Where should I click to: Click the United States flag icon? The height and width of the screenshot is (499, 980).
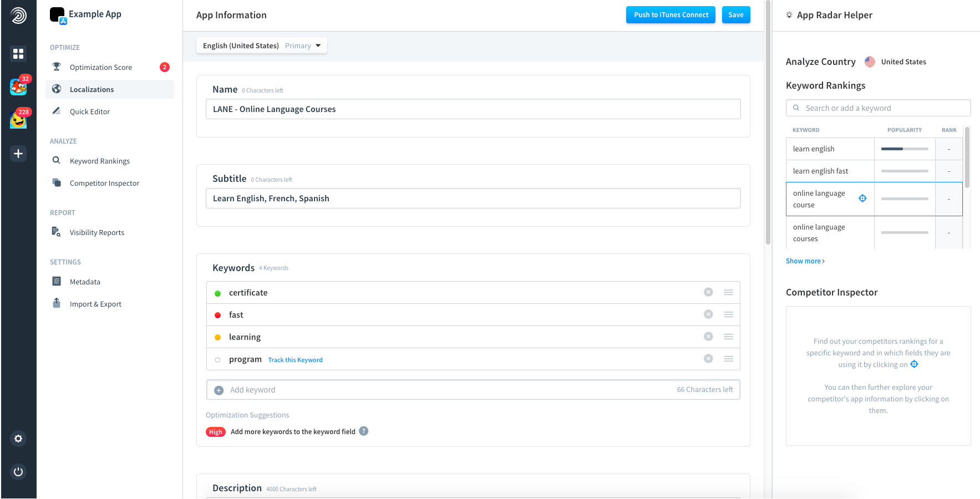(870, 62)
